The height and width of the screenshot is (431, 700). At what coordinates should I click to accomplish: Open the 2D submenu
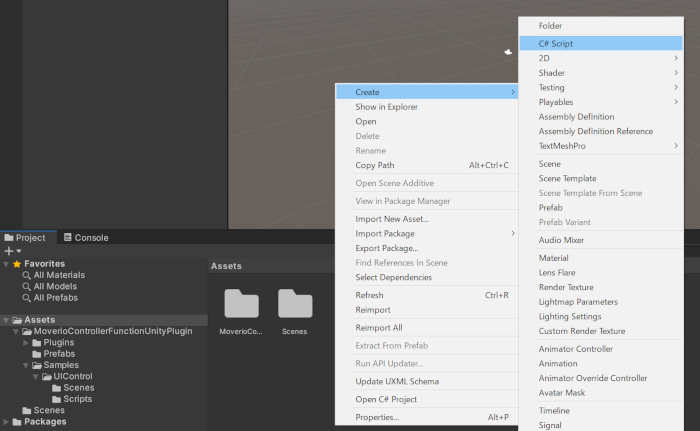[x=601, y=58]
